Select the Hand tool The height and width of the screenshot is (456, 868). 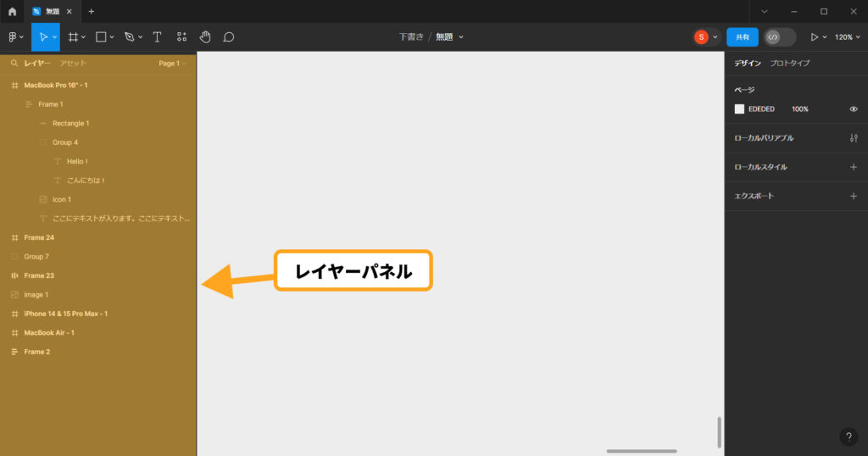point(205,37)
